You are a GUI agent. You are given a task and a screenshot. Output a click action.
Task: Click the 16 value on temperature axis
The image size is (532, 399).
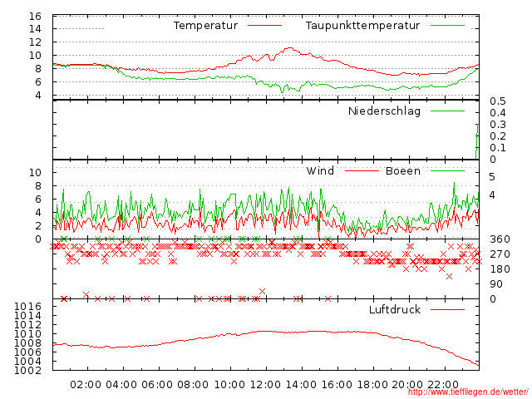coord(35,16)
